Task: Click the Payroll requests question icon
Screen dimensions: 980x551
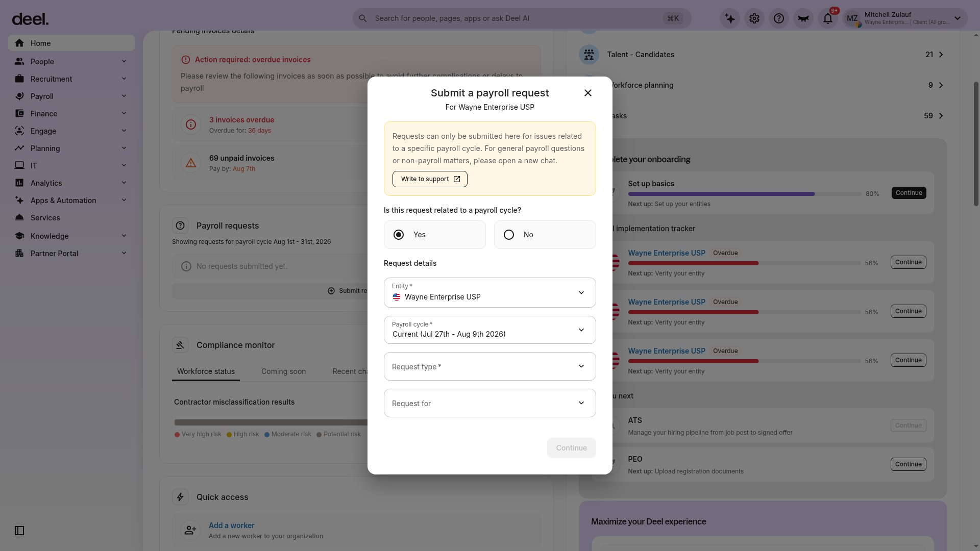Action: tap(180, 226)
